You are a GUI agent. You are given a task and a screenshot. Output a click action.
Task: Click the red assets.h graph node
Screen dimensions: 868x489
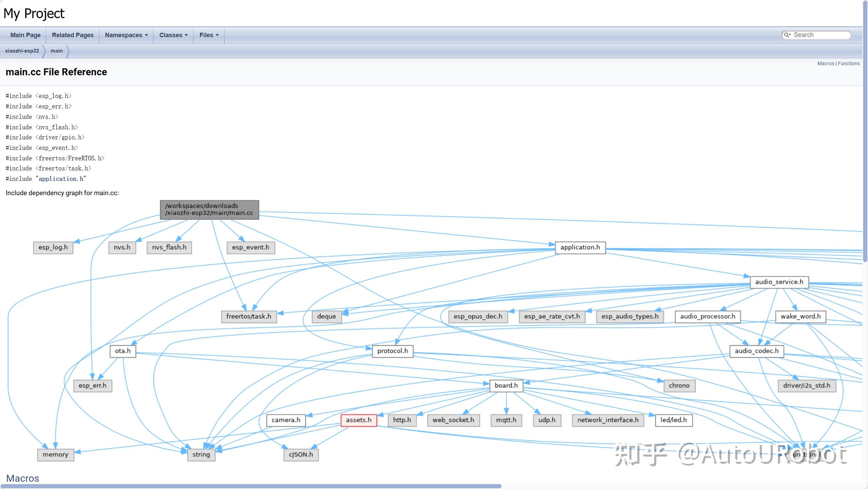pyautogui.click(x=358, y=420)
